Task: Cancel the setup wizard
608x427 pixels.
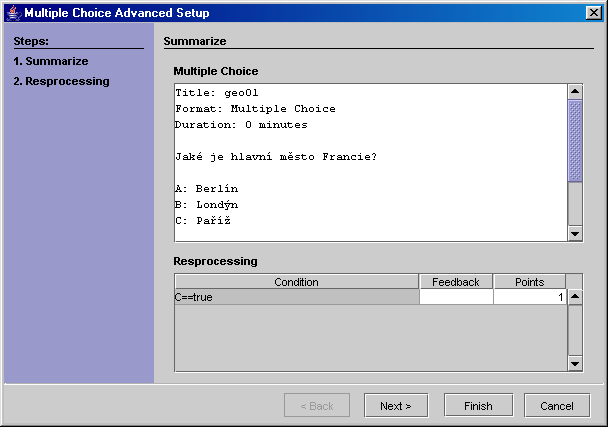Action: [557, 406]
